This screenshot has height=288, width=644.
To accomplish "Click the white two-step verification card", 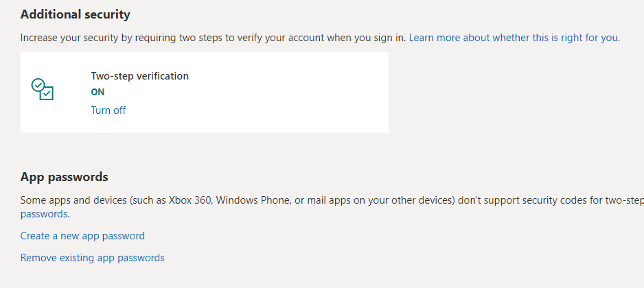I will click(x=205, y=93).
